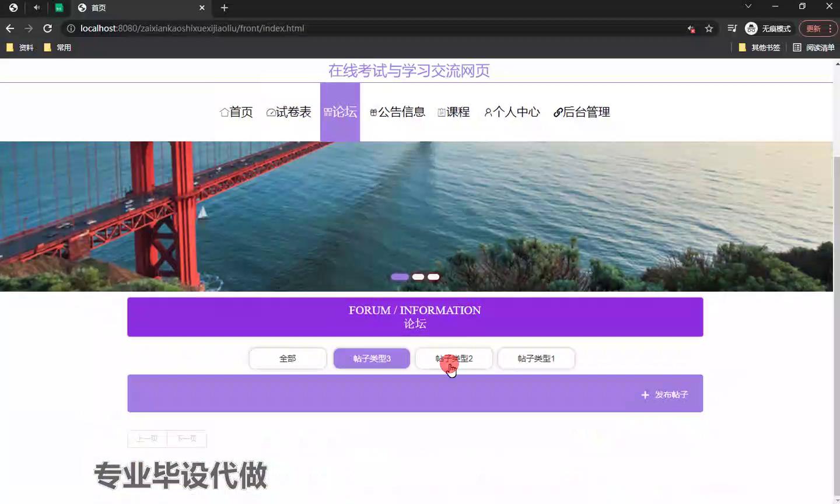Click the muted site sound icon
840x504 pixels.
(691, 29)
